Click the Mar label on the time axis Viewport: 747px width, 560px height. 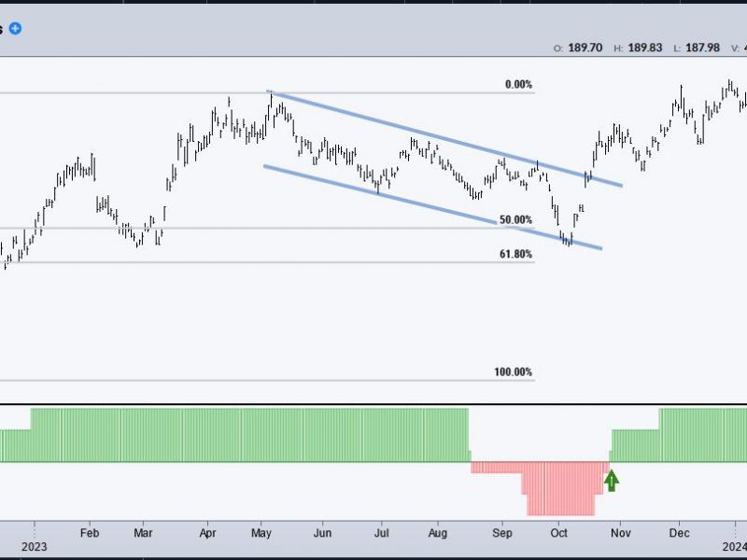[x=143, y=533]
